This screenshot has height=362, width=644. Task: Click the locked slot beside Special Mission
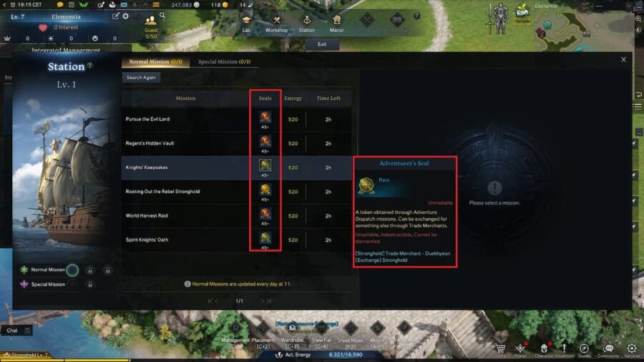90,284
